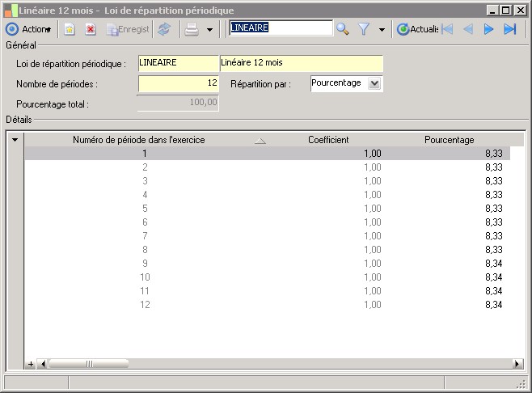This screenshot has width=532, height=393.
Task: Click the red delete record icon
Action: pyautogui.click(x=91, y=29)
